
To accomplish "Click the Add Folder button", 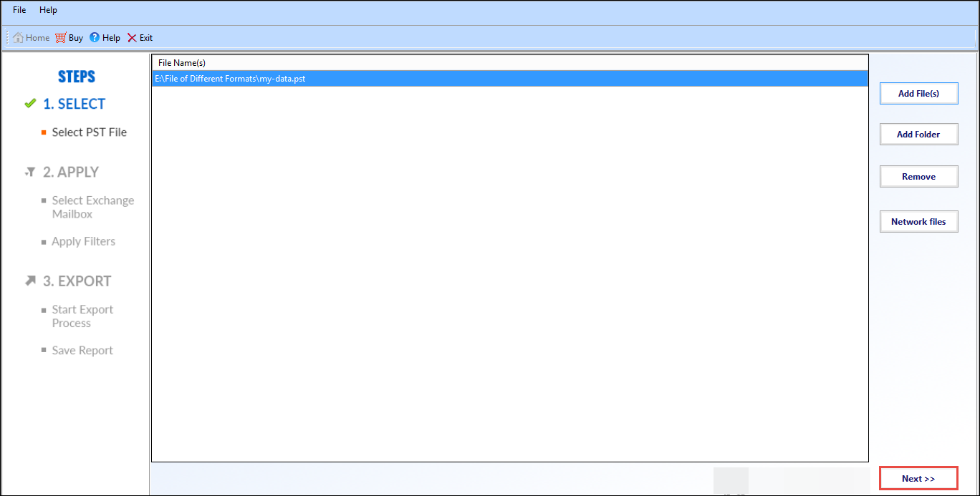I will (x=918, y=135).
